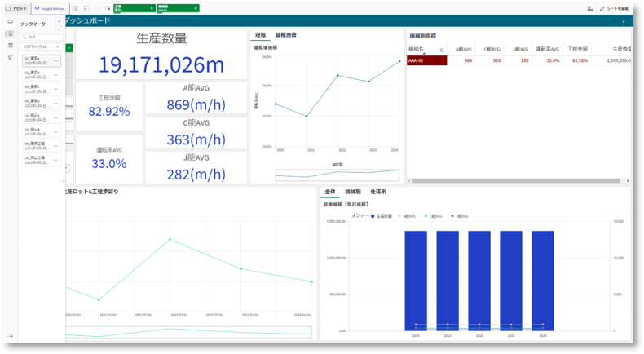
Task: Click the 19,171,026m 生産数量 KPI
Action: (x=161, y=65)
